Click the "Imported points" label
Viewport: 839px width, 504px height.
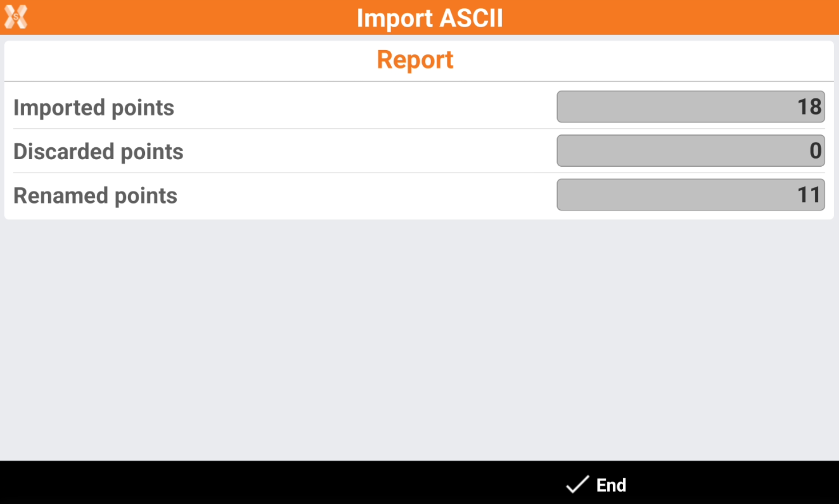click(x=94, y=108)
